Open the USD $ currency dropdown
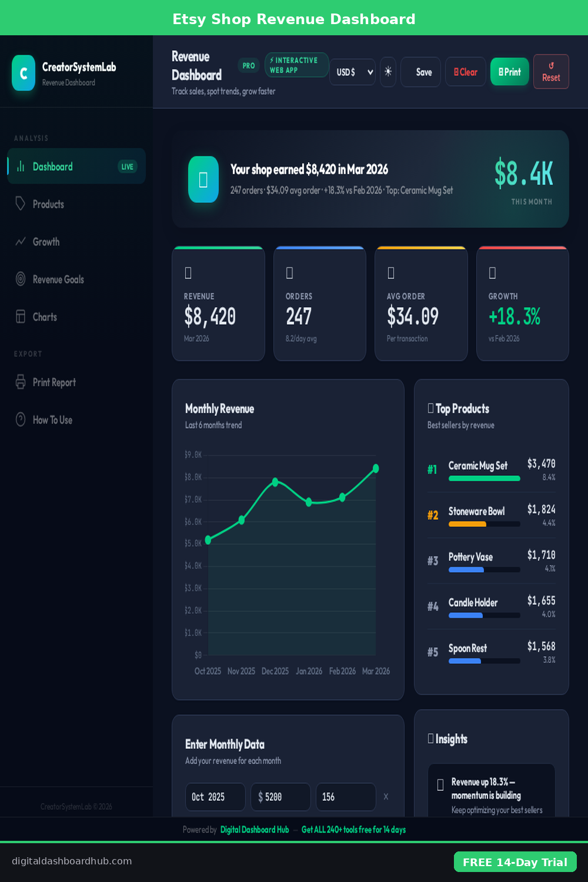This screenshot has height=882, width=588. pos(352,72)
